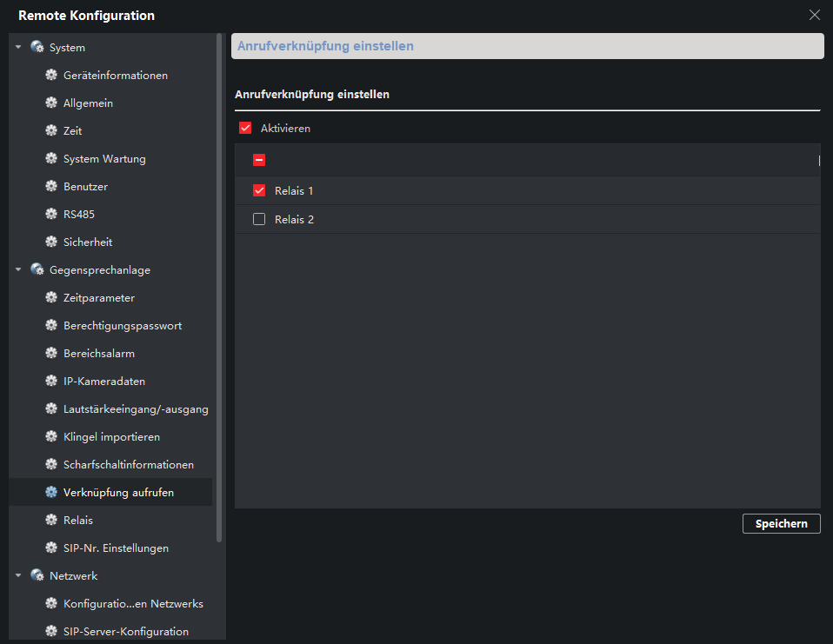Collapse the System tree section

(18, 47)
